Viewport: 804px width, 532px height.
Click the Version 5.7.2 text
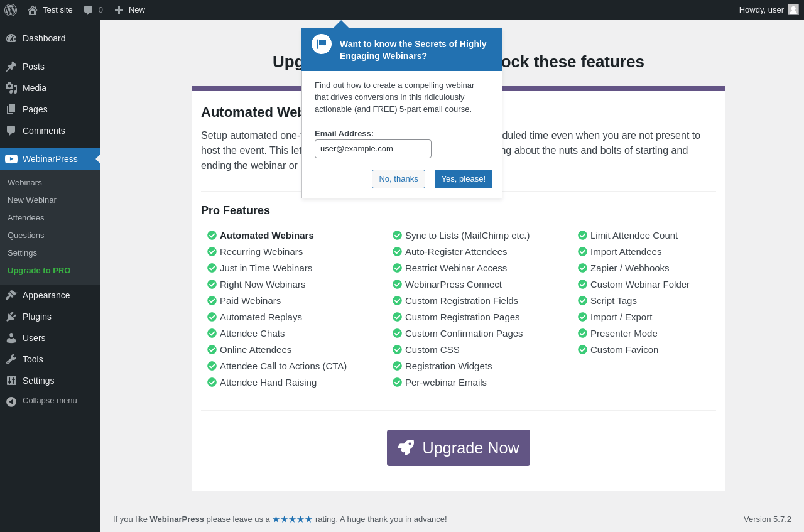coord(768,519)
